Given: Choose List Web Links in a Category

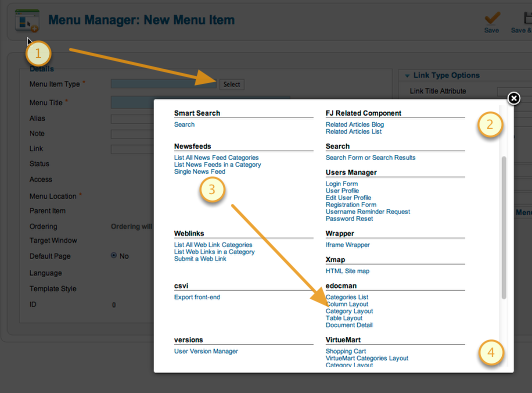Looking at the screenshot, I should click(x=214, y=252).
